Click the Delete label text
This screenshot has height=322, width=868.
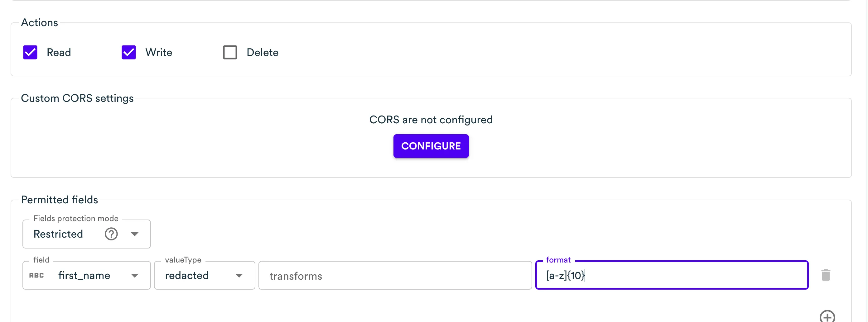pos(263,53)
